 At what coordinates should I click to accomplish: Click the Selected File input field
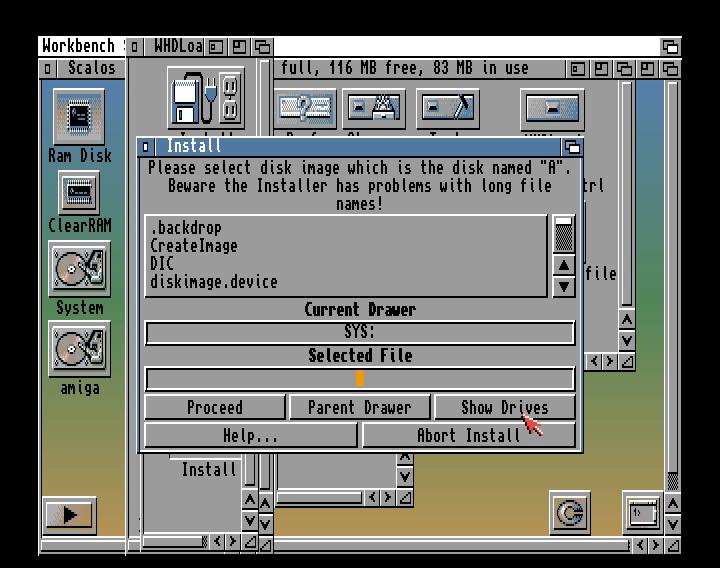tap(360, 379)
